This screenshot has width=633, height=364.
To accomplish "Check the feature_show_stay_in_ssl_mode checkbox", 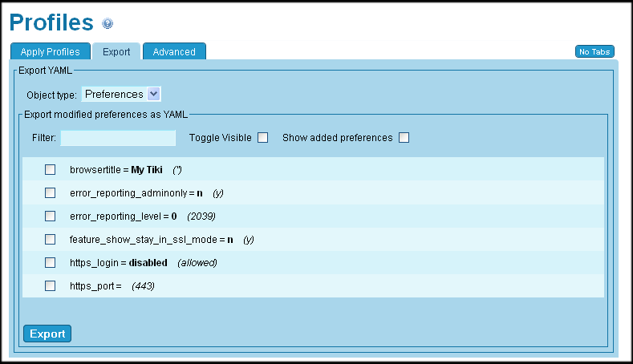I will pos(50,239).
